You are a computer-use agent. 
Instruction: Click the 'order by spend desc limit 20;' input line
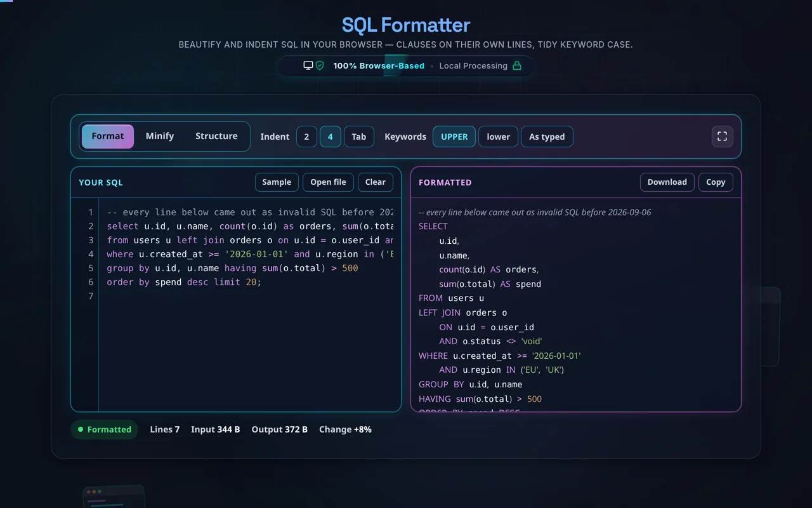click(x=184, y=282)
